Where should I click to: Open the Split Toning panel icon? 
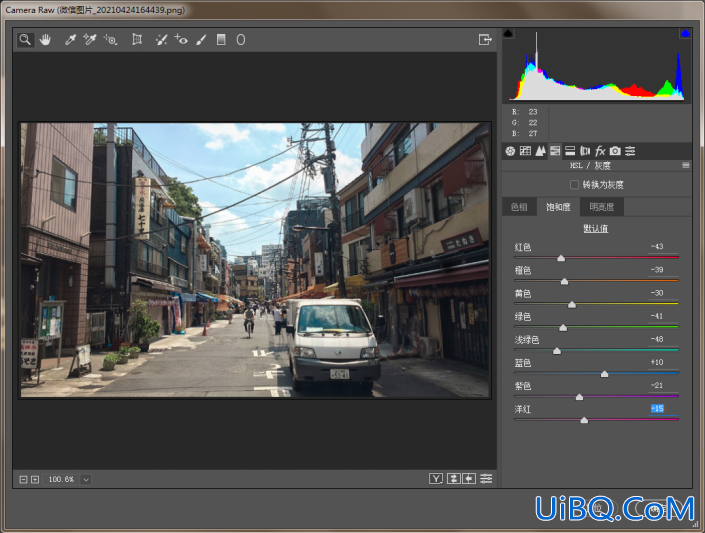click(570, 151)
